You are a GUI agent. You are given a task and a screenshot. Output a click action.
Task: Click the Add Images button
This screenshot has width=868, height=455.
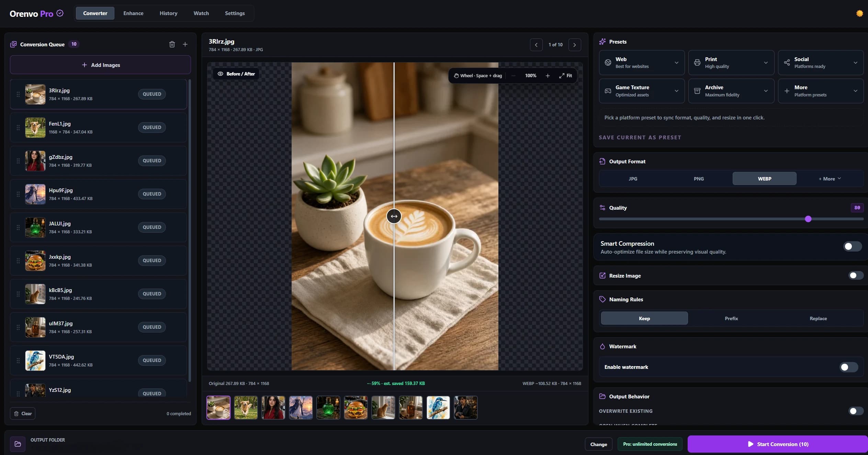coord(100,65)
